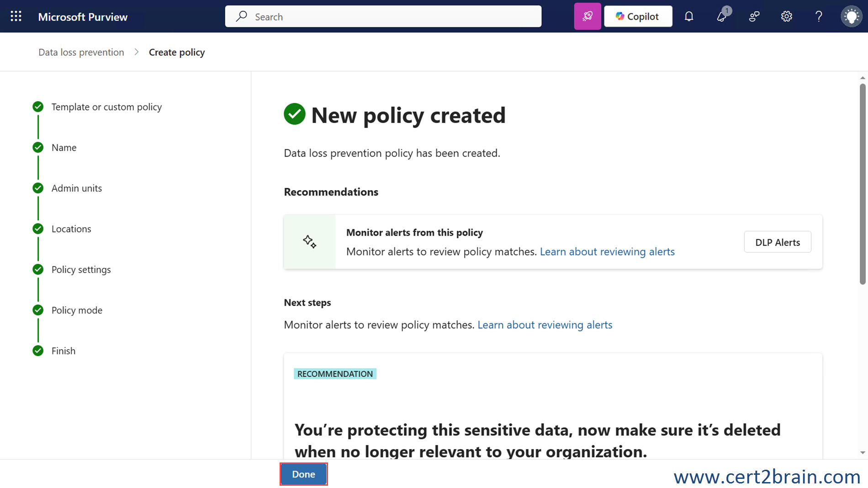This screenshot has height=488, width=868.
Task: Open the notifications bell
Action: click(x=689, y=16)
